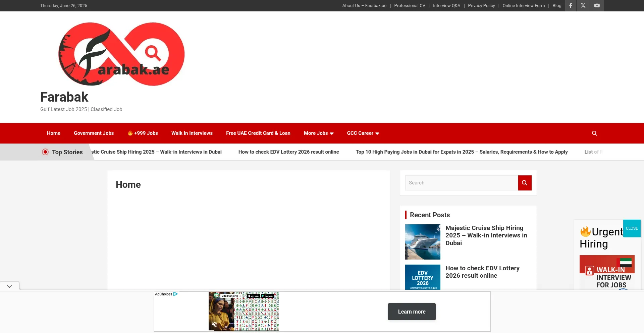Image resolution: width=644 pixels, height=333 pixels.
Task: Go to Walk In Interviews menu
Action: [x=192, y=133]
